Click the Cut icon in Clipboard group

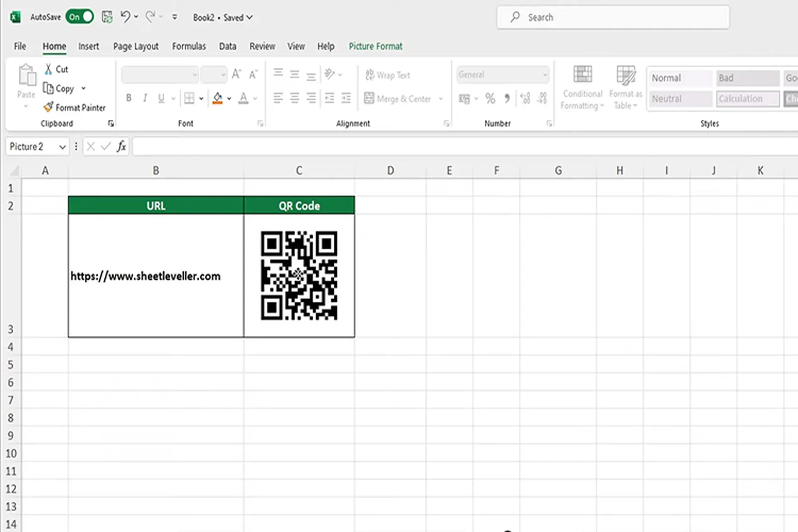56,69
